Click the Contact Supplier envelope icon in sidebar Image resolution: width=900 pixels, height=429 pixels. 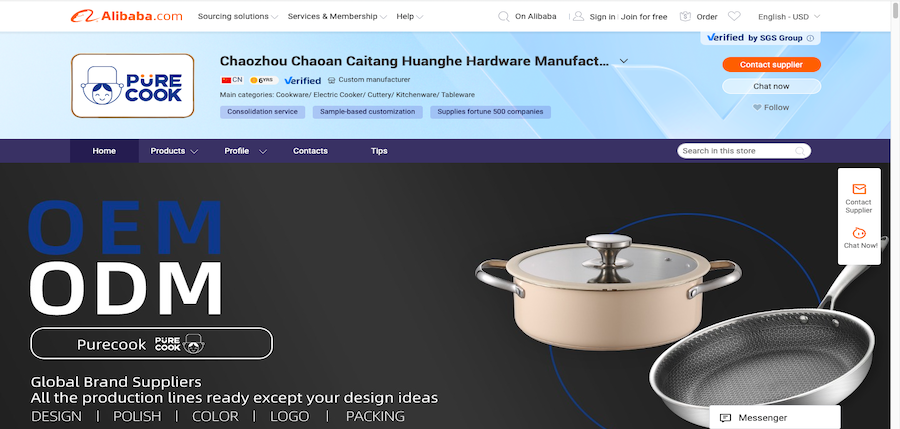pyautogui.click(x=859, y=189)
